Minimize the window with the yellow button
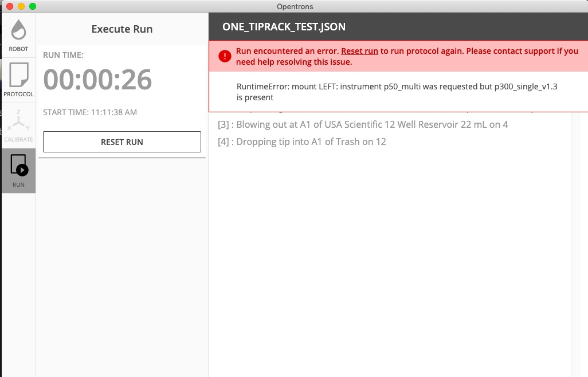Viewport: 588px width, 377px height. pyautogui.click(x=21, y=6)
